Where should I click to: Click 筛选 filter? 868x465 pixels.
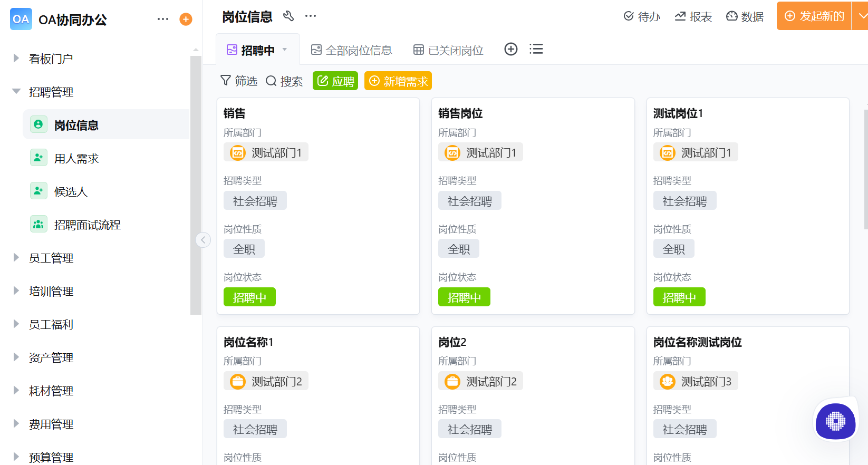tap(239, 81)
